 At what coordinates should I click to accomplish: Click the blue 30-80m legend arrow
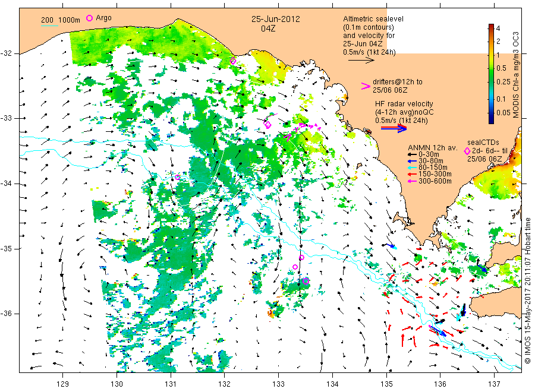(x=412, y=161)
